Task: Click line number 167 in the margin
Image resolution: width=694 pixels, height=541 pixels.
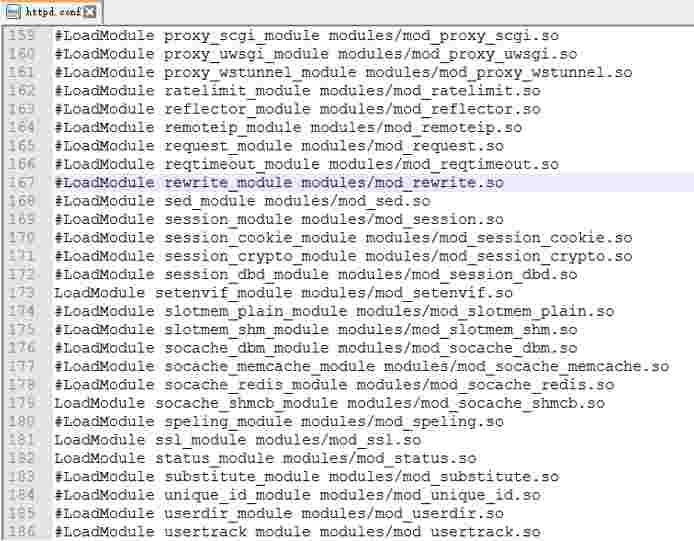Action: pos(21,182)
